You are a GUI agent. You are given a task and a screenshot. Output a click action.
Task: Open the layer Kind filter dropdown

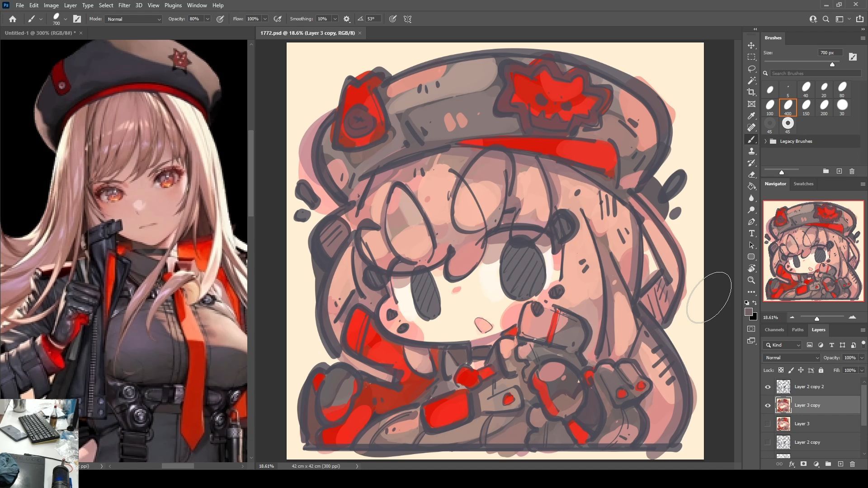point(783,345)
